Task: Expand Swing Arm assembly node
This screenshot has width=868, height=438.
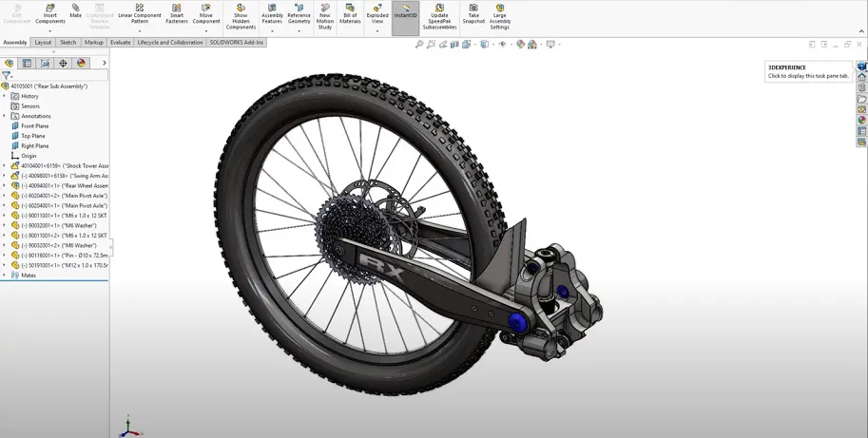Action: tap(5, 176)
